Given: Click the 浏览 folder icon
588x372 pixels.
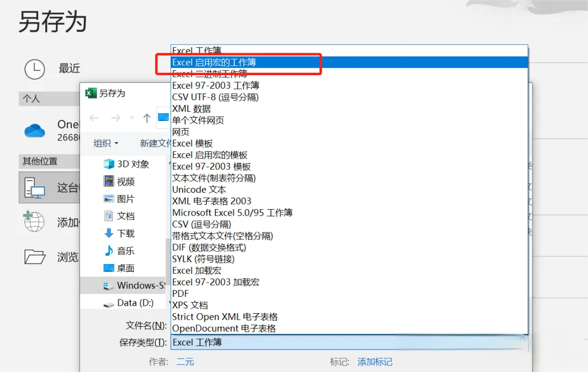Looking at the screenshot, I should point(34,257).
